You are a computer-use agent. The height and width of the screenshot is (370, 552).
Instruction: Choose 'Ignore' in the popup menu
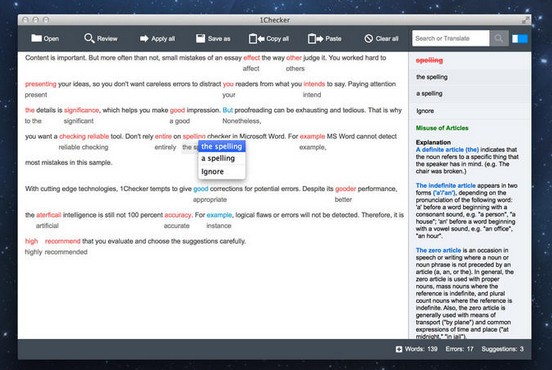(x=221, y=172)
